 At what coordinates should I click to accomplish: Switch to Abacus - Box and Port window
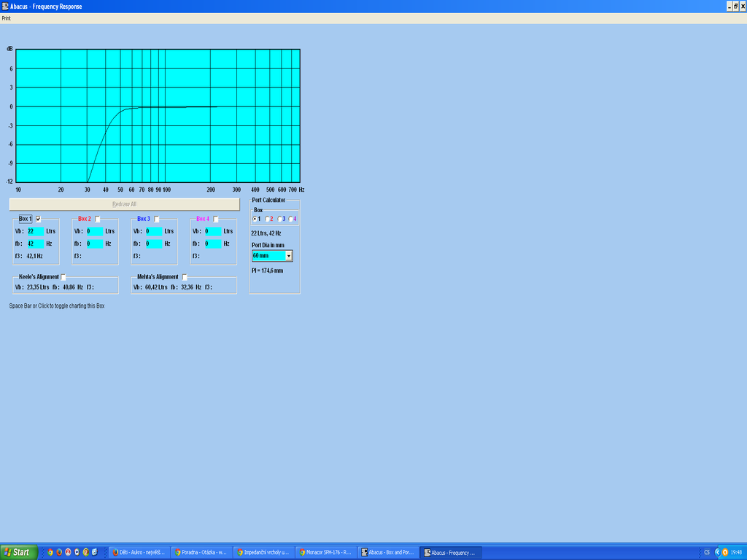point(389,553)
